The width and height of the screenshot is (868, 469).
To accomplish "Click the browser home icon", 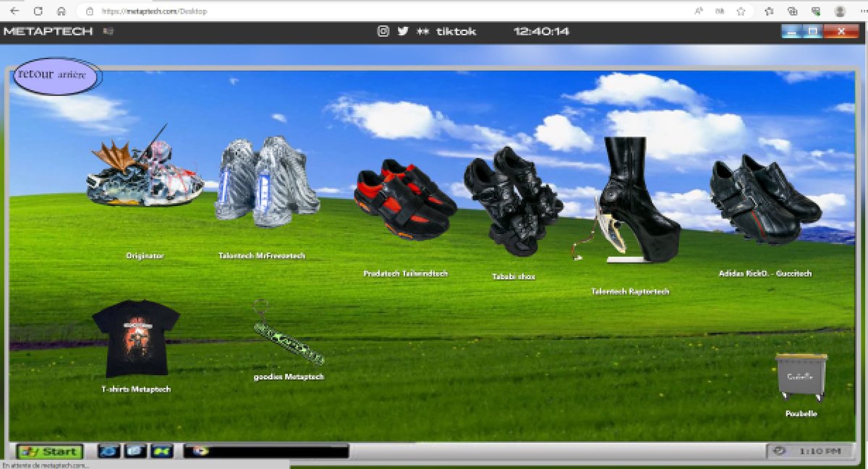I will (61, 11).
